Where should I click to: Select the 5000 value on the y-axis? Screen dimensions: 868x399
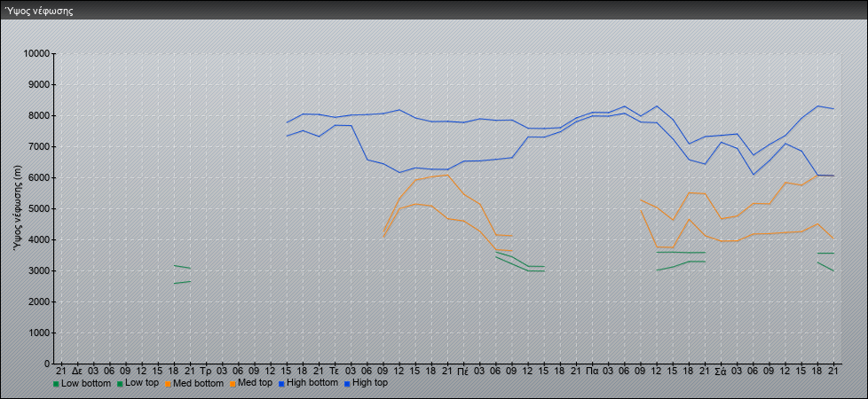[39, 208]
